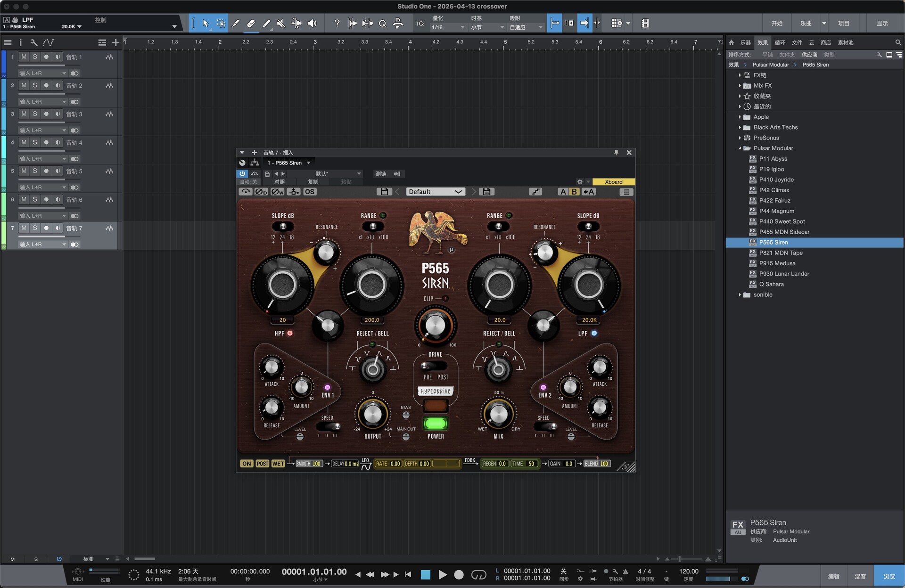This screenshot has height=588, width=905.
Task: Select the Mute tool icon
Action: [x=281, y=23]
